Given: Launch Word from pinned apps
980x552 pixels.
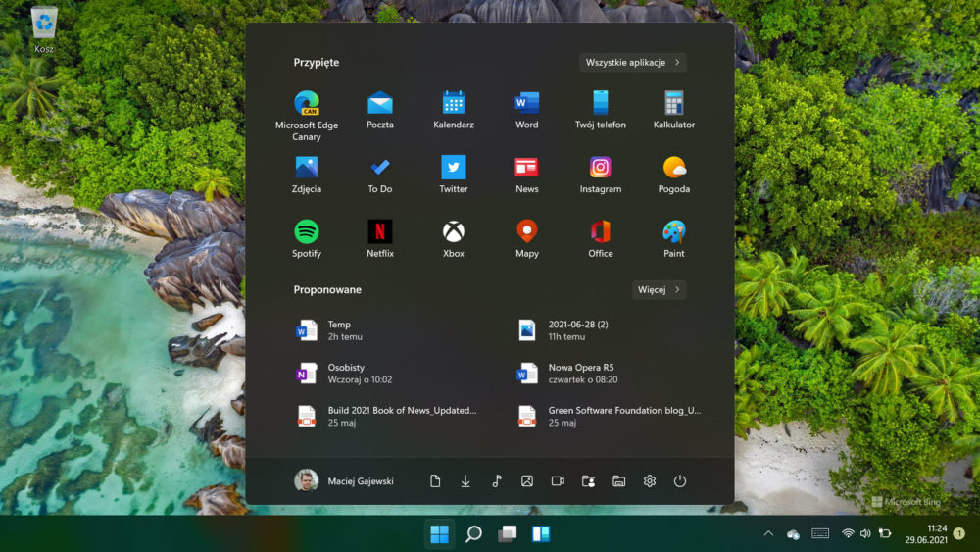Looking at the screenshot, I should pos(527,110).
